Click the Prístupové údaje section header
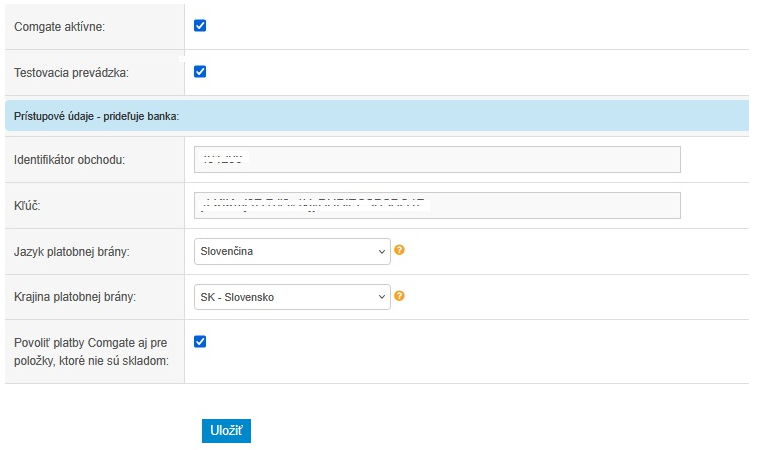This screenshot has height=450, width=762. (96, 116)
